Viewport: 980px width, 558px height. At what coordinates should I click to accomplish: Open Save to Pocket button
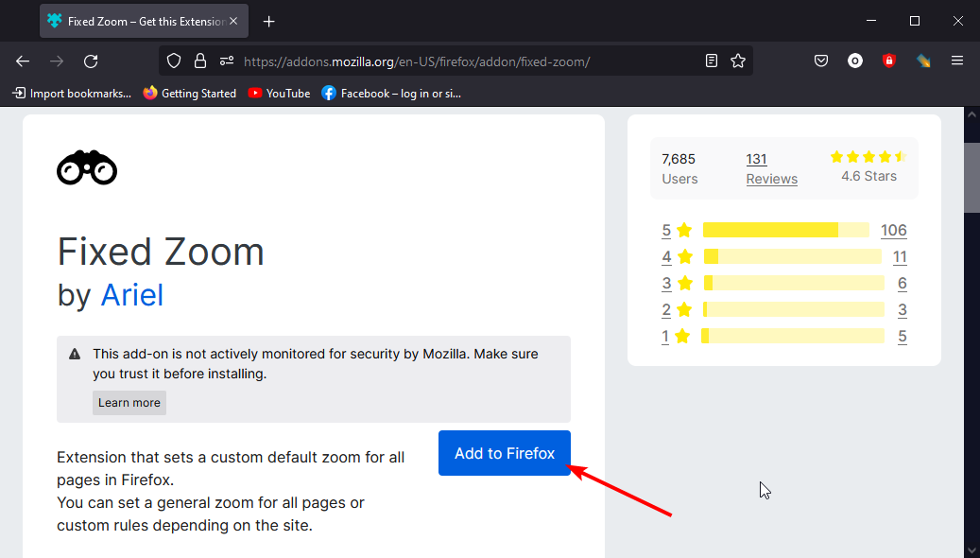[x=821, y=61]
